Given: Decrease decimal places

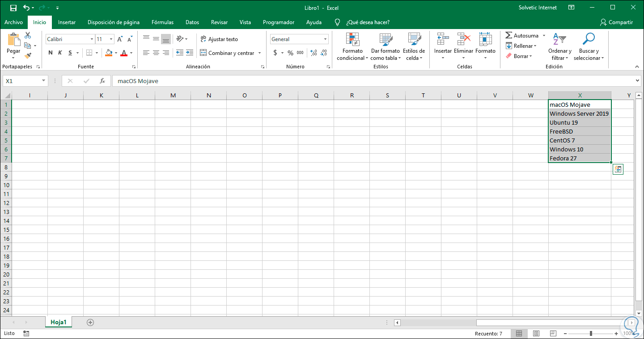Looking at the screenshot, I should click(323, 53).
